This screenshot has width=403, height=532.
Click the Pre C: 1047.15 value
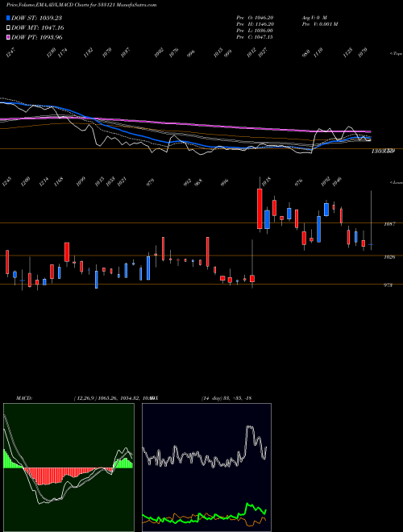point(255,37)
